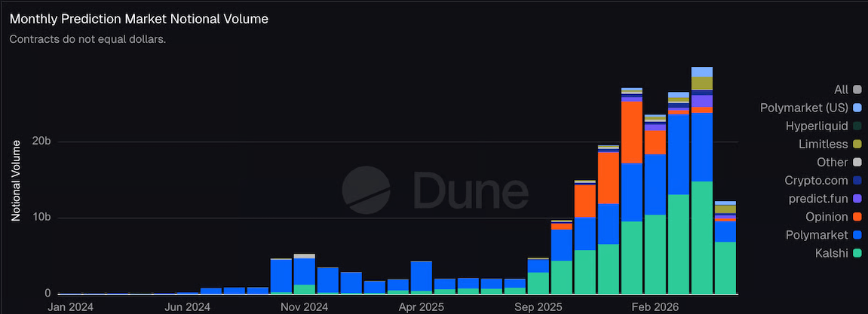The width and height of the screenshot is (868, 314).
Task: Toggle the All series in the legend
Action: click(848, 90)
